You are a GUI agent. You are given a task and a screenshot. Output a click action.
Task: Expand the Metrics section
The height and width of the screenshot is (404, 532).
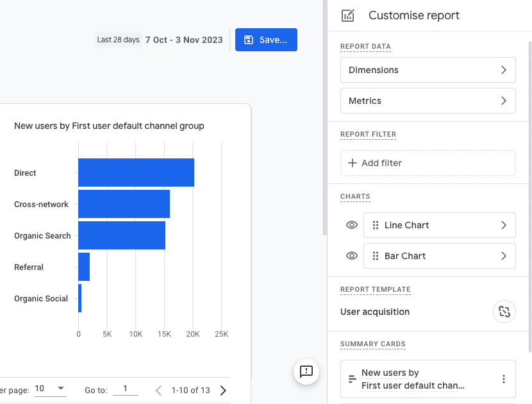(428, 101)
